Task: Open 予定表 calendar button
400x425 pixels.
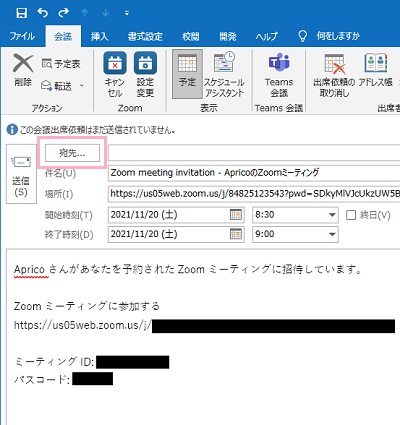Action: click(61, 63)
